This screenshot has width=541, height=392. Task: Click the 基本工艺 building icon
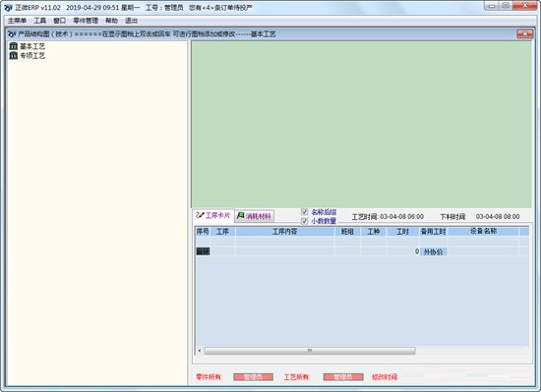[x=14, y=46]
